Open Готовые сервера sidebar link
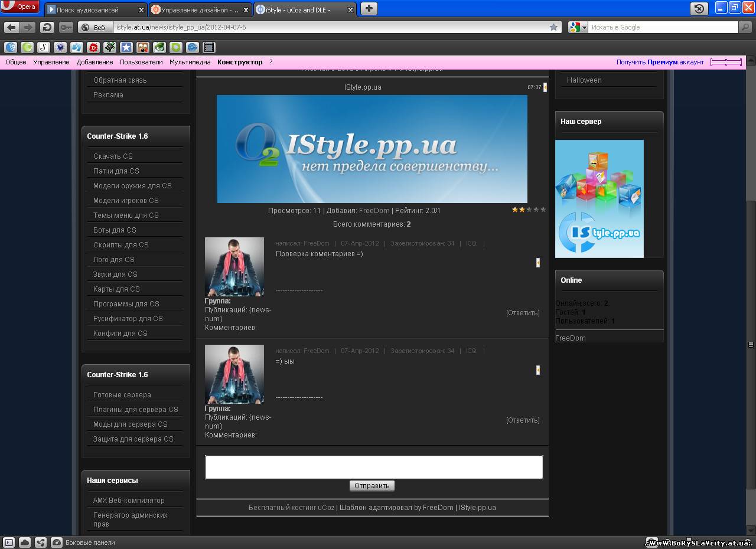The width and height of the screenshot is (756, 549). tap(122, 395)
